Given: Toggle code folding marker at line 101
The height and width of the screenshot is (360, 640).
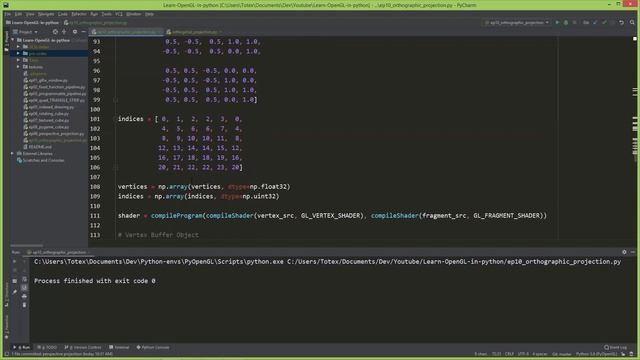Looking at the screenshot, I should pos(115,119).
